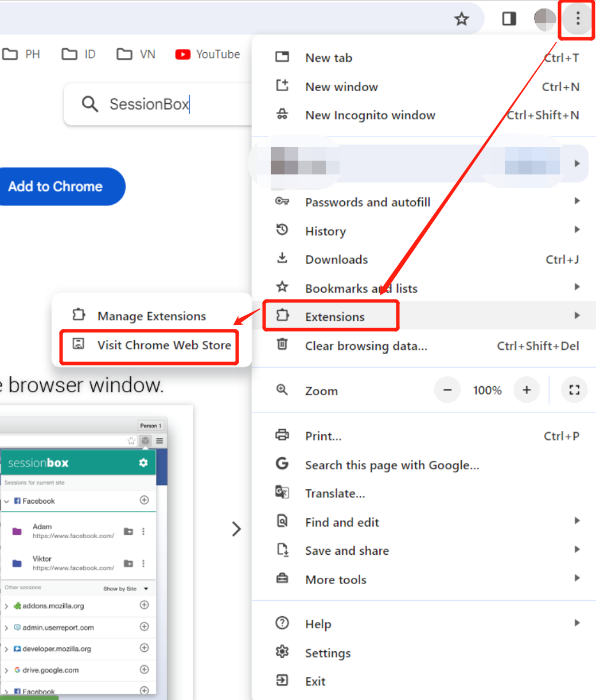Screen dimensions: 596x700
Task: Open the VN bookmark folder
Action: tap(136, 54)
